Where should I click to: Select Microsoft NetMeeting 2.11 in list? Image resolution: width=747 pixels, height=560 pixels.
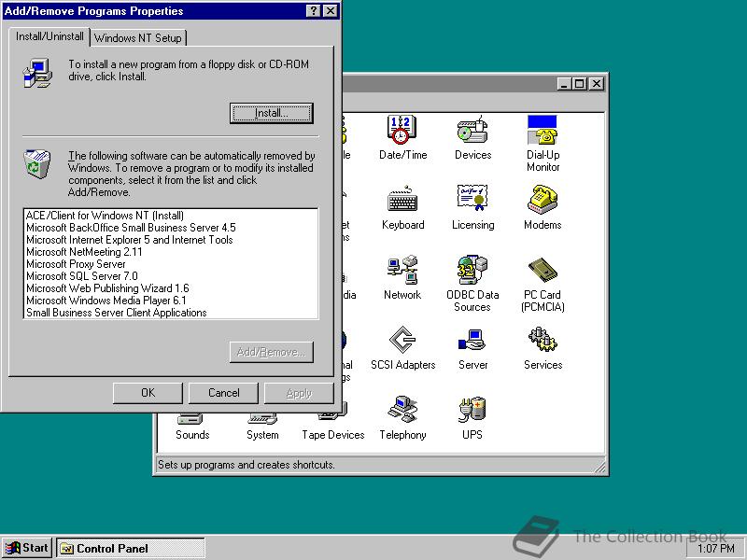[171, 252]
